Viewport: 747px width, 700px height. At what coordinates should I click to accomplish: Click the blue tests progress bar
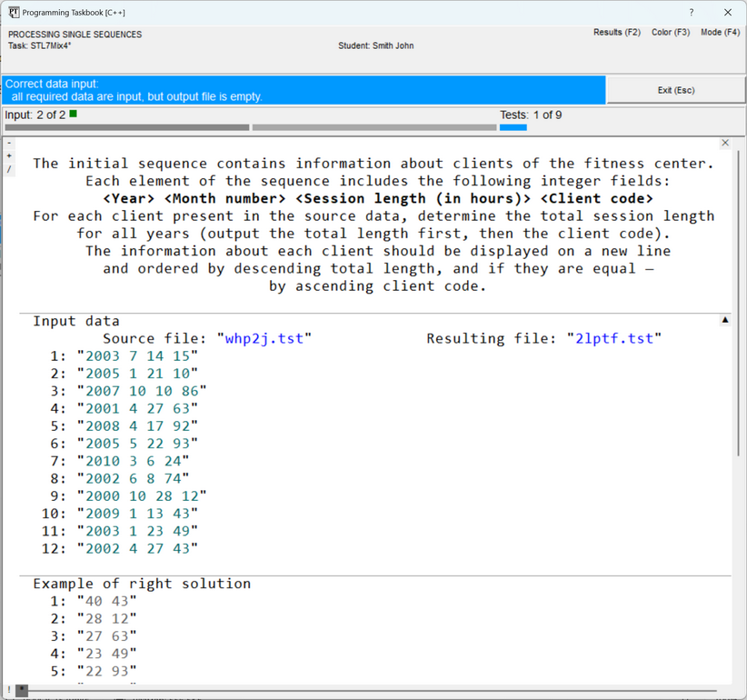tap(513, 127)
